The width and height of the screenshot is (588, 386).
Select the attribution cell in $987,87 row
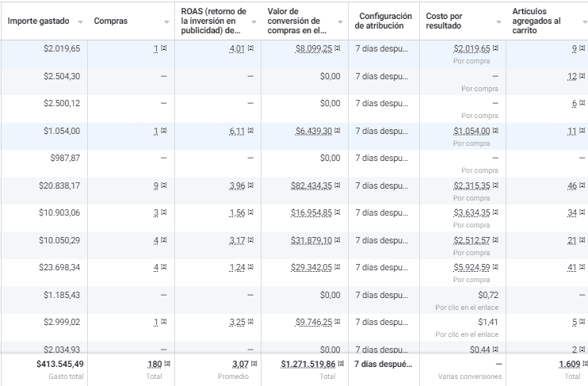[382, 159]
